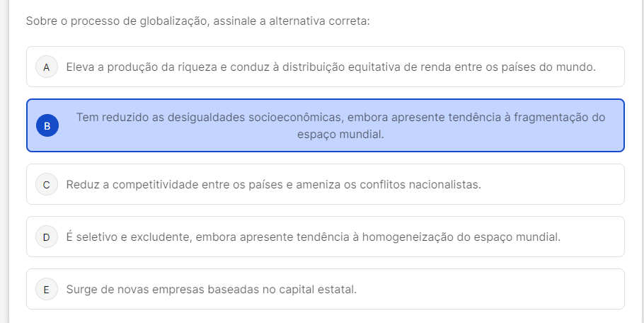Click the letter C circle badge
644x323 pixels.
tap(46, 184)
